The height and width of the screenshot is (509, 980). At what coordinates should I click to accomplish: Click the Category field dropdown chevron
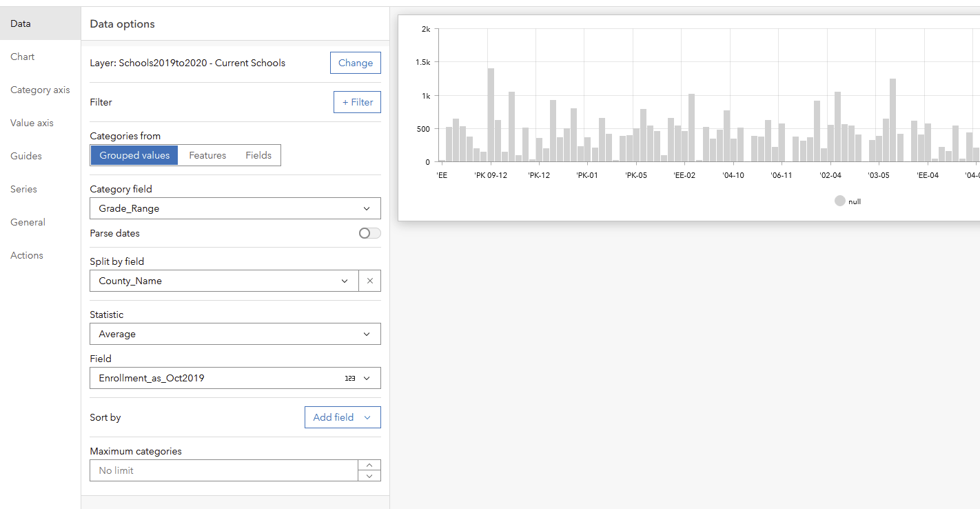pos(367,208)
